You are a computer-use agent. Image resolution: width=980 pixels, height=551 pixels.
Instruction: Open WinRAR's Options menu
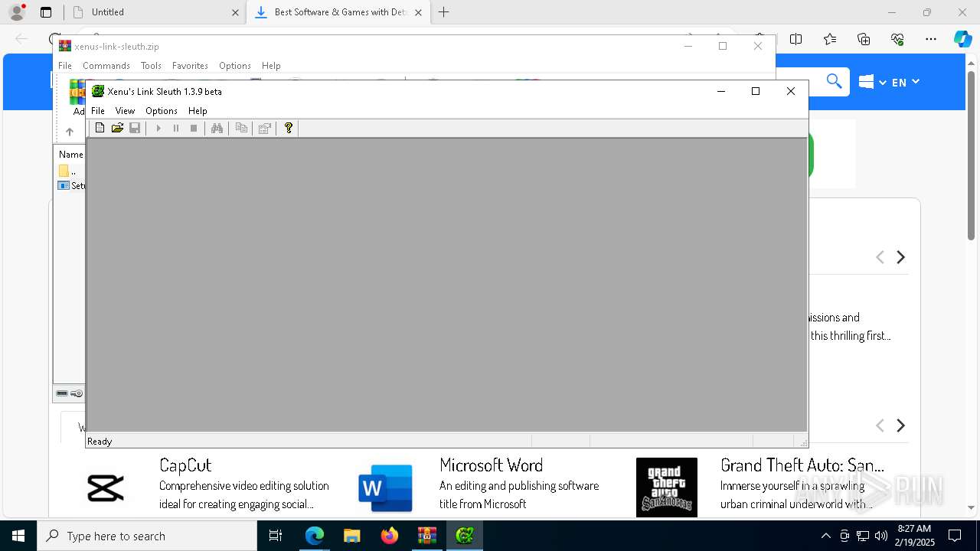click(235, 66)
